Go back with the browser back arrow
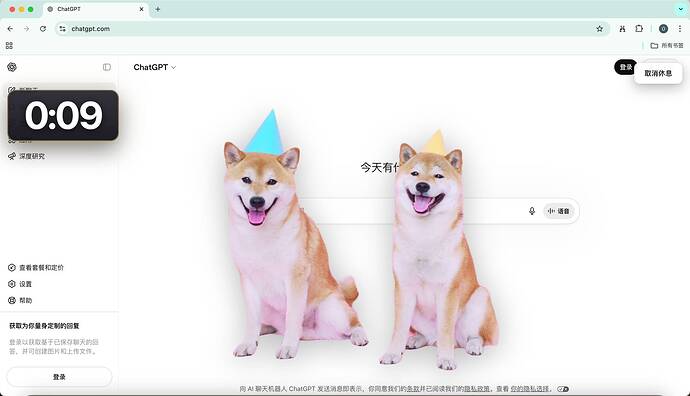 [x=10, y=29]
